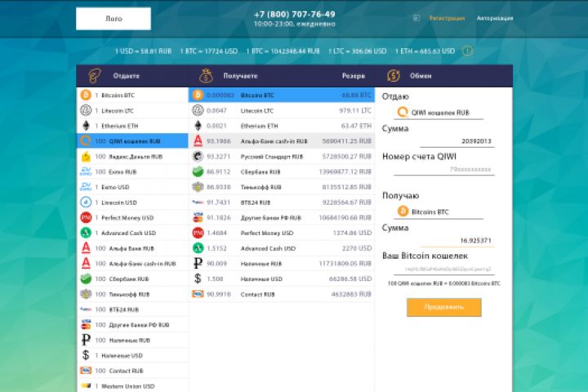
Task: Click the Сумма field under Отдаю
Action: point(457,141)
